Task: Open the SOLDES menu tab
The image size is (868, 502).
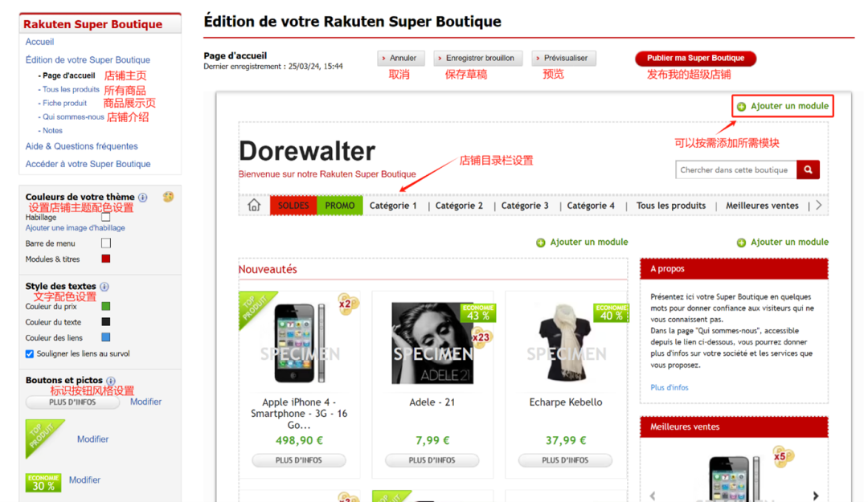Action: 293,206
